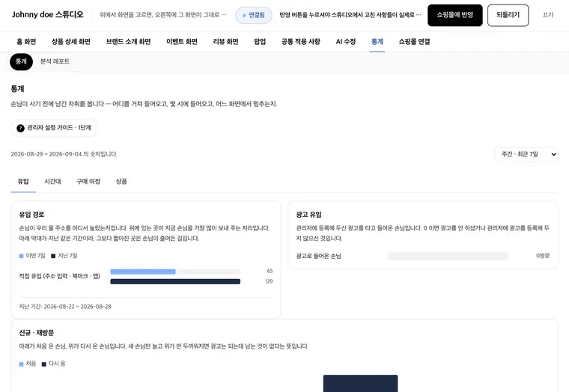Screen dimensions: 569x392
Task: Click the 지난 7일 legend swatch
Action: tap(53, 256)
